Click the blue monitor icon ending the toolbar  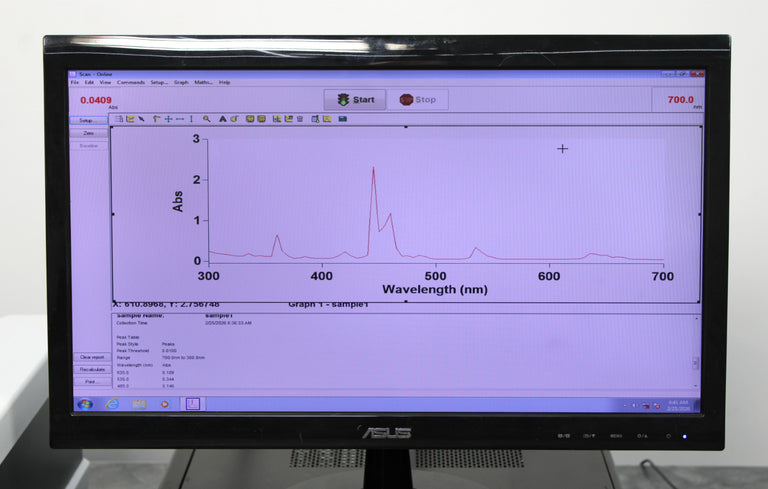click(343, 119)
